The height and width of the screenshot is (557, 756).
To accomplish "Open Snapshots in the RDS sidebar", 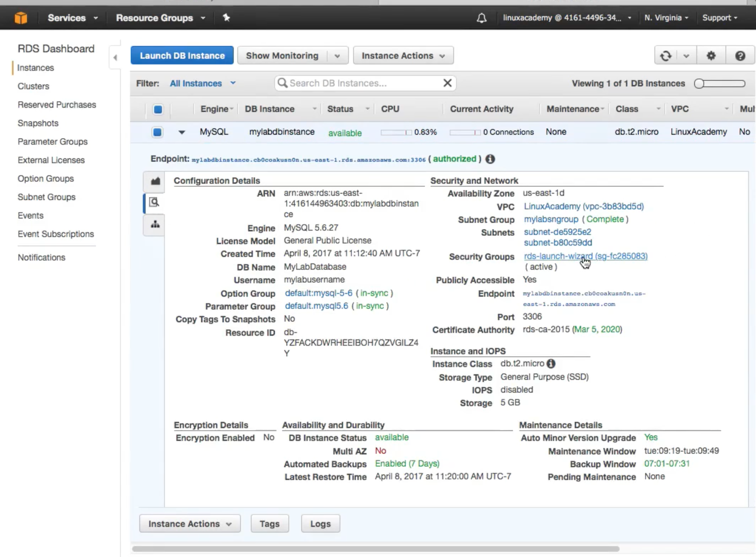I will (38, 123).
